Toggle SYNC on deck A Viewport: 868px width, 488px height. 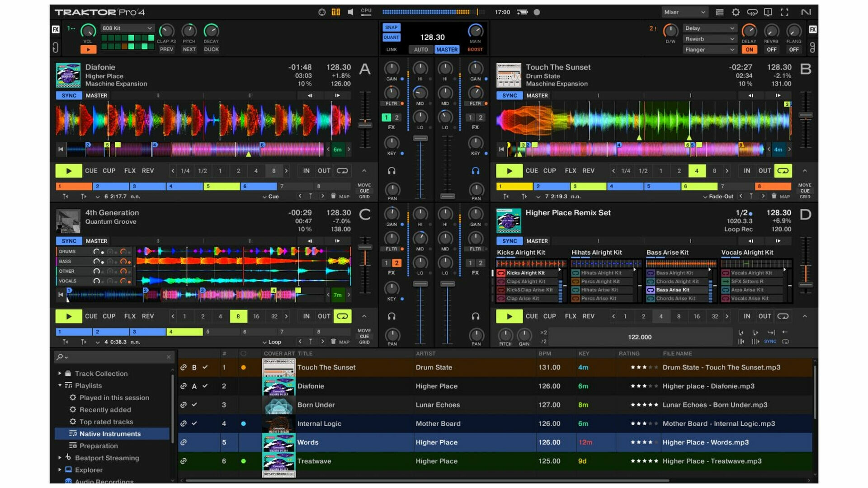pyautogui.click(x=69, y=95)
